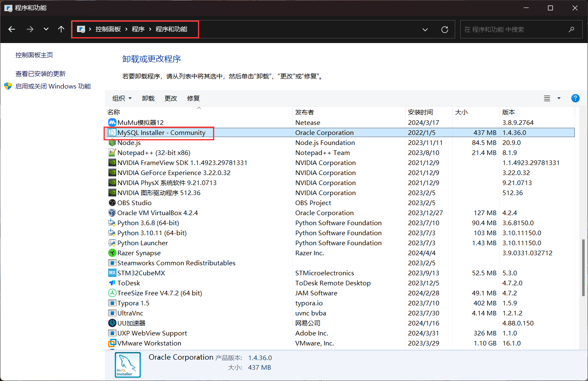
Task: Click the UU加速器 icon
Action: pos(112,323)
